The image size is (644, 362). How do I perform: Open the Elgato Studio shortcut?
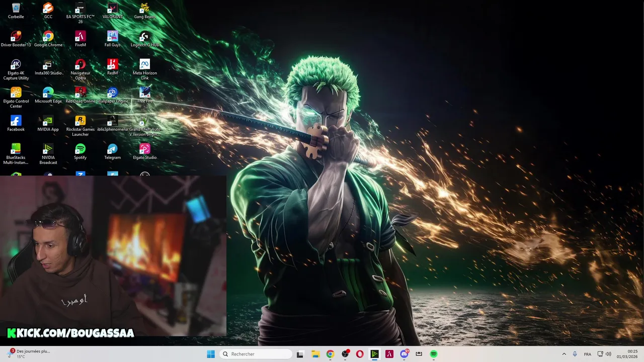pos(144,151)
